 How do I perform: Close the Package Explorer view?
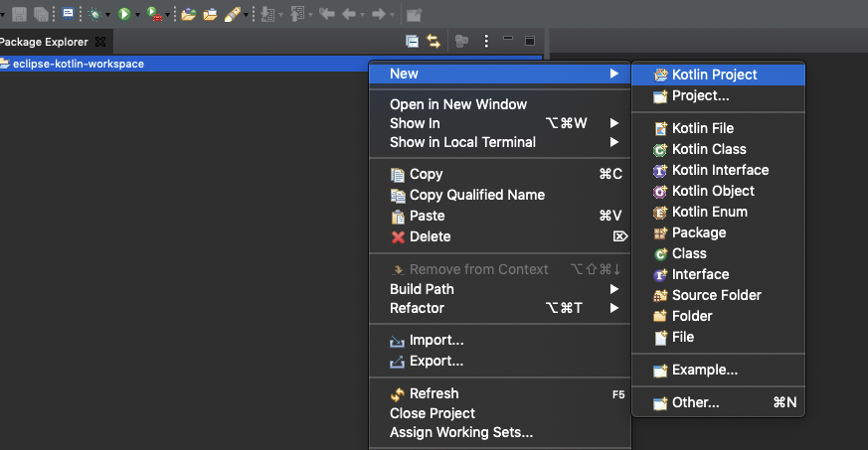point(100,42)
